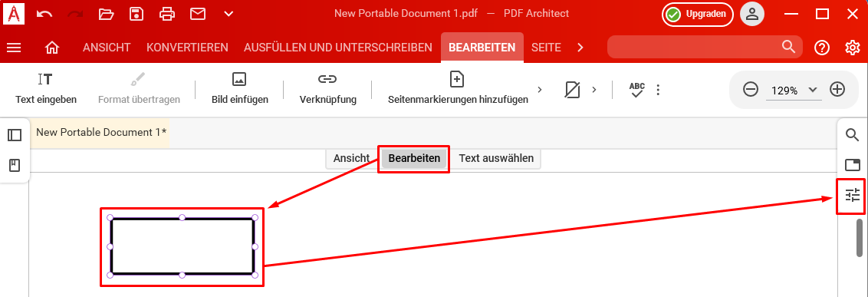
Task: Click Bild einfügen image icon
Action: coord(240,89)
